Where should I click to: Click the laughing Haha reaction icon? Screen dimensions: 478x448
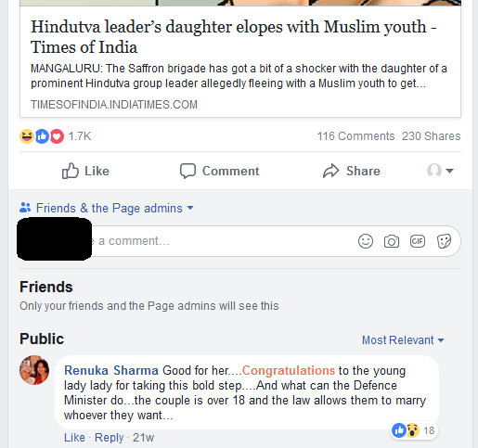pos(27,136)
